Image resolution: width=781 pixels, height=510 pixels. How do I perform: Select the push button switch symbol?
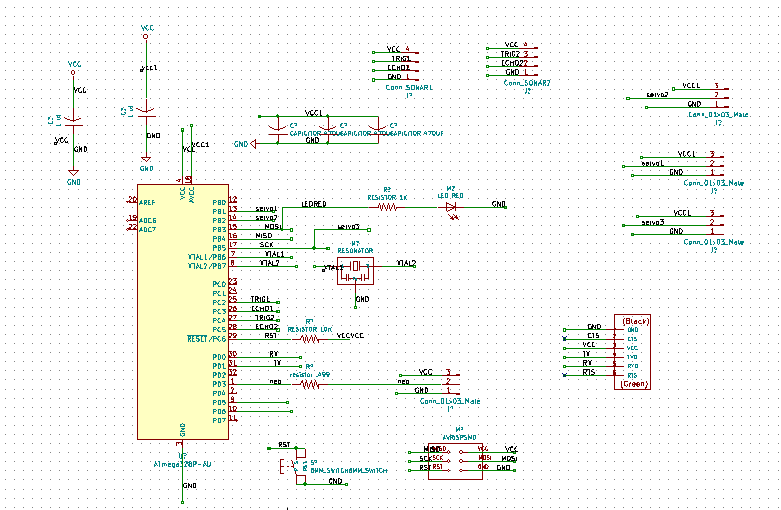(x=296, y=466)
